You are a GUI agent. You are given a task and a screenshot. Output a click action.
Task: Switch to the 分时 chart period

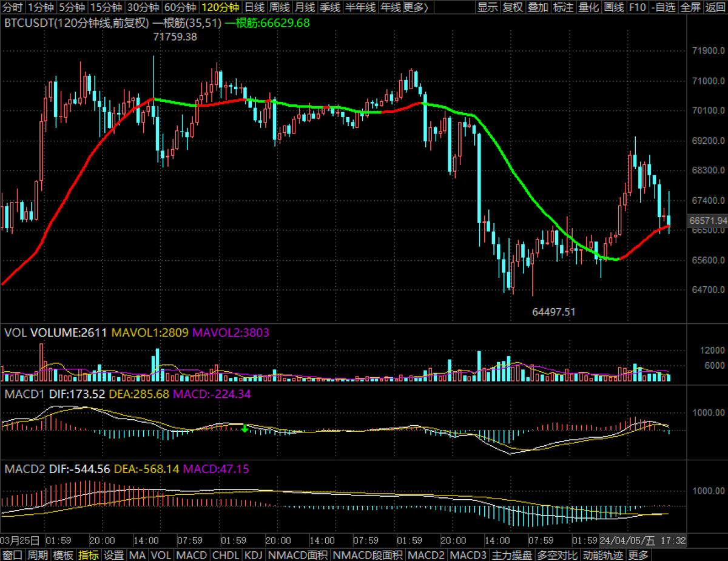[12, 7]
